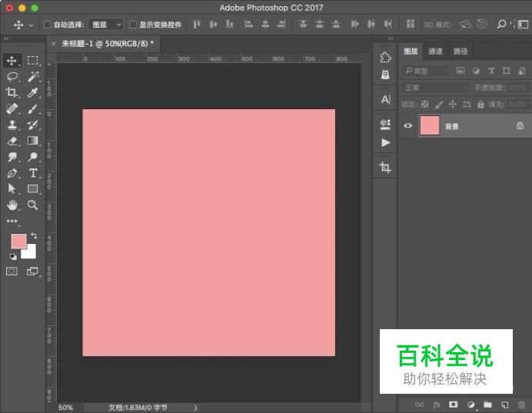Screen dimensions: 532x413
Task: Enable the 自动选择 checkbox
Action: click(x=48, y=25)
